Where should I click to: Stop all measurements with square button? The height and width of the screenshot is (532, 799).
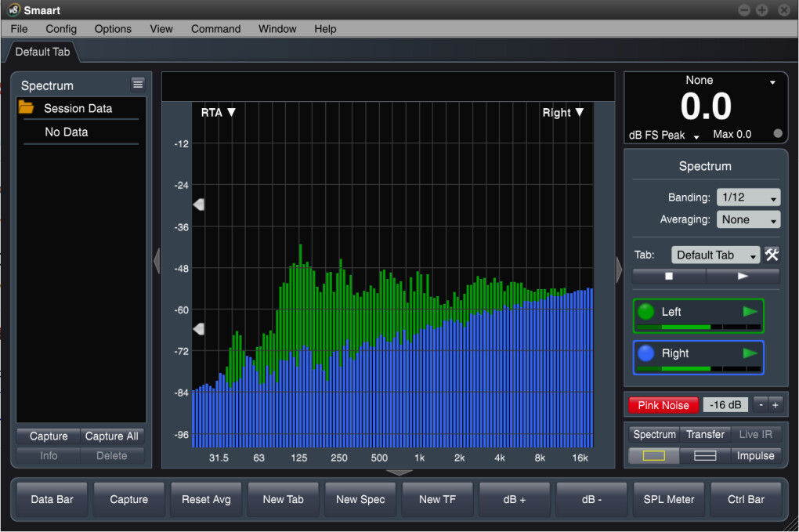pos(669,276)
